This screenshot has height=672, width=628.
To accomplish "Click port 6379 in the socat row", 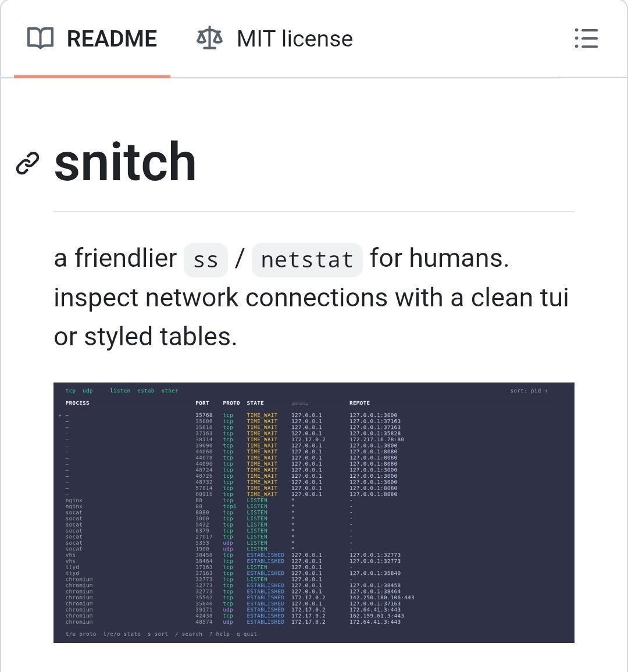I will [202, 531].
